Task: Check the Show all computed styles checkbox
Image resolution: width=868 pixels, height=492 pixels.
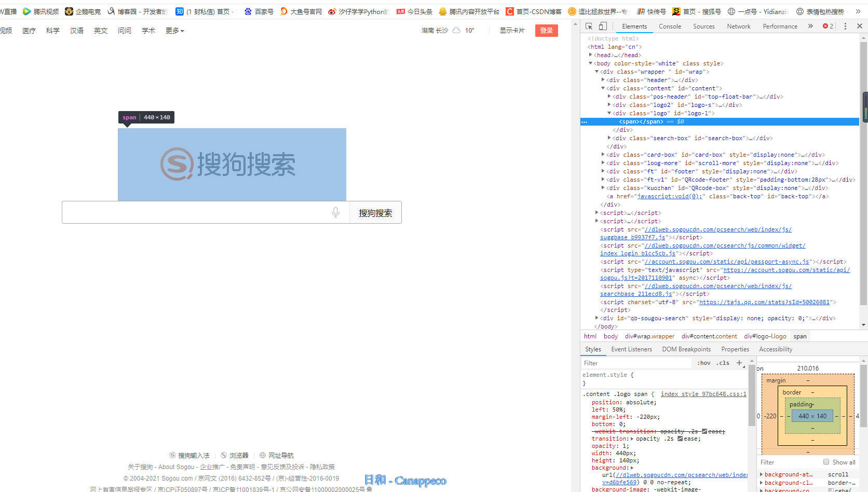Action: (826, 462)
